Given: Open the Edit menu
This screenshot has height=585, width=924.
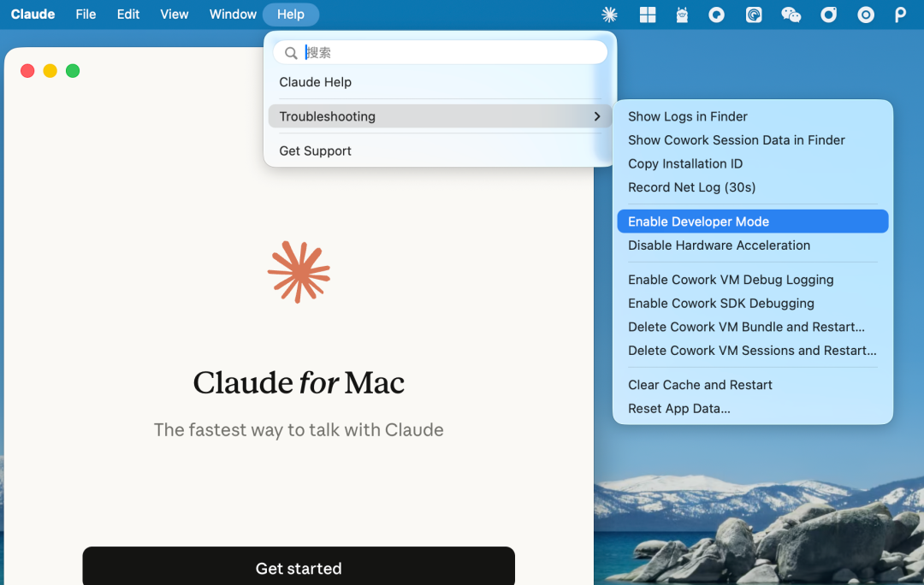Looking at the screenshot, I should (x=127, y=15).
